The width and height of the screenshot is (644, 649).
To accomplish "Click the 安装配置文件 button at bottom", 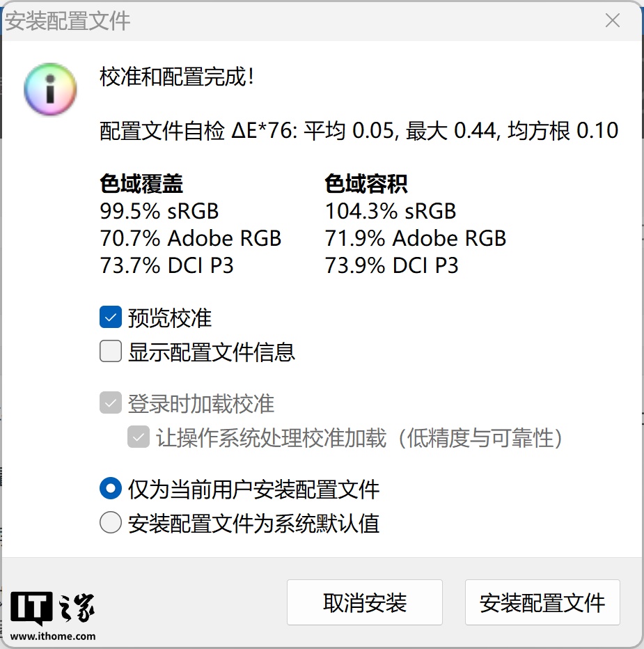I will (x=542, y=602).
